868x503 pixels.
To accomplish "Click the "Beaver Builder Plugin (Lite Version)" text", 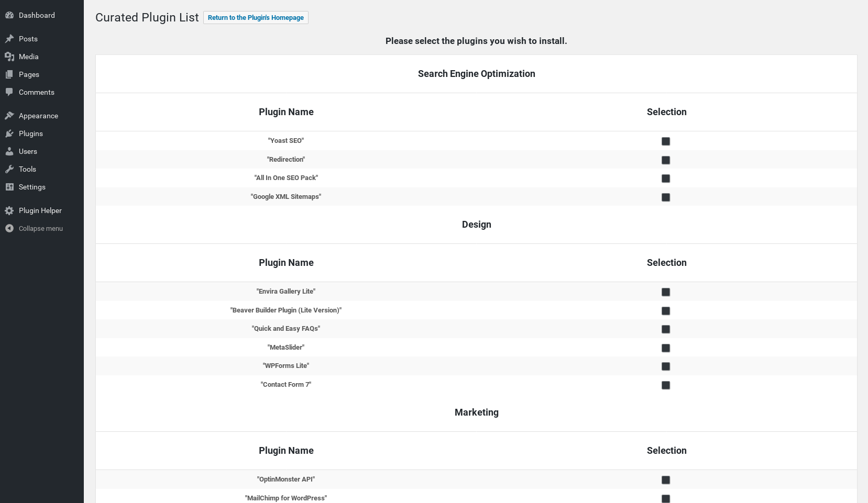I will pyautogui.click(x=286, y=310).
